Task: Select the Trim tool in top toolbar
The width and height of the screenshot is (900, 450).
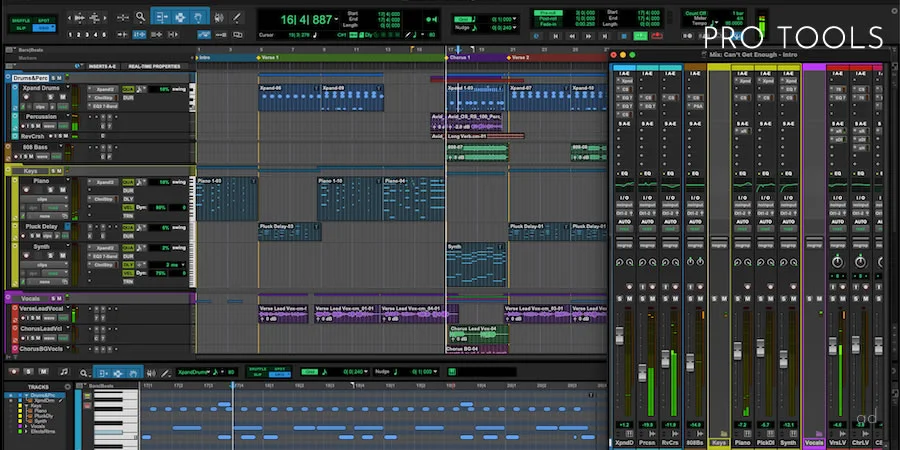Action: point(161,17)
